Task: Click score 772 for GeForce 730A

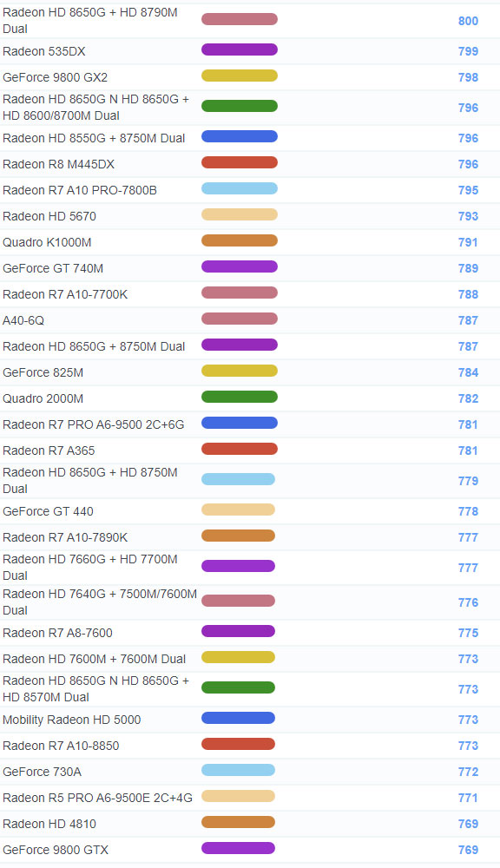Action: [468, 772]
